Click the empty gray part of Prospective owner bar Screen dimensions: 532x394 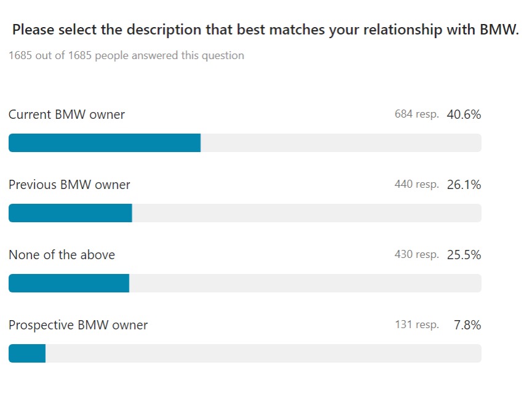(263, 353)
